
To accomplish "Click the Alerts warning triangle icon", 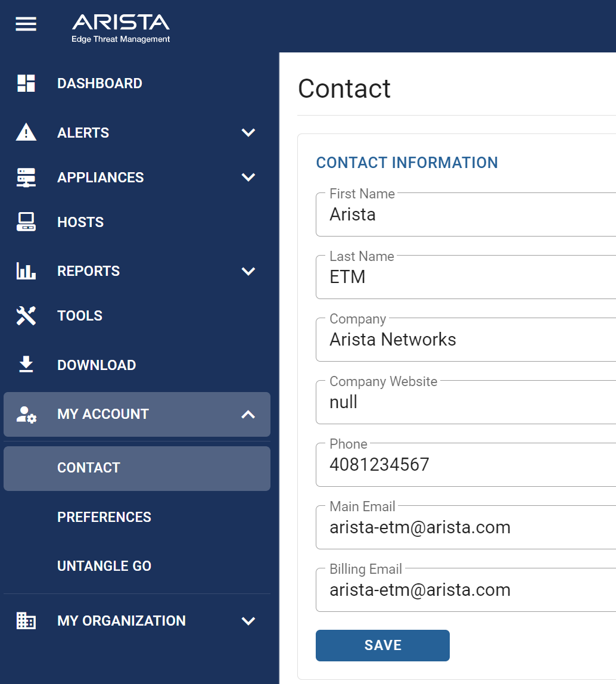I will click(x=26, y=132).
